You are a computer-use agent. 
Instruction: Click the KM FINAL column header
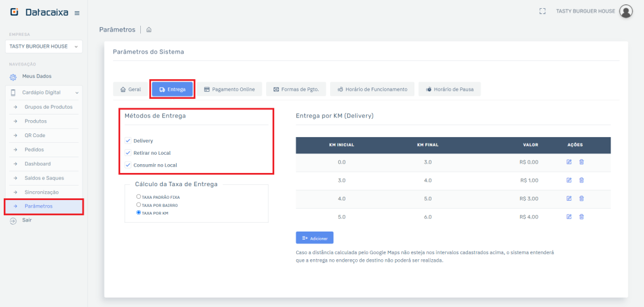click(x=428, y=145)
